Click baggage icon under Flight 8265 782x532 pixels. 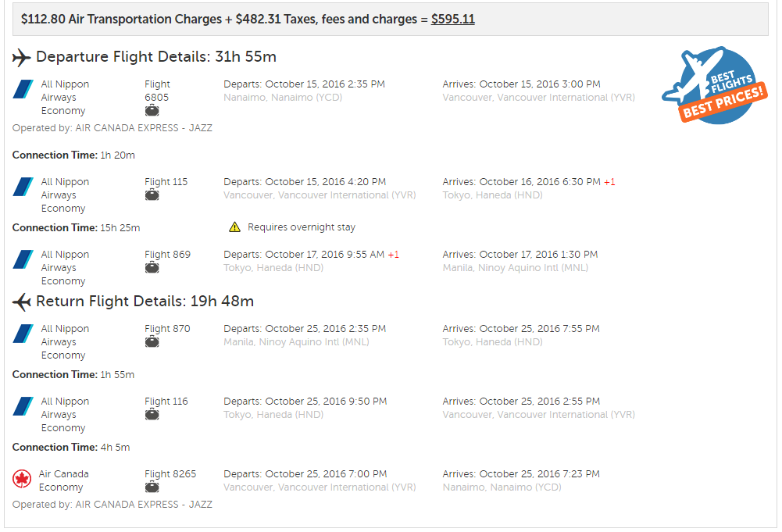coord(152,487)
